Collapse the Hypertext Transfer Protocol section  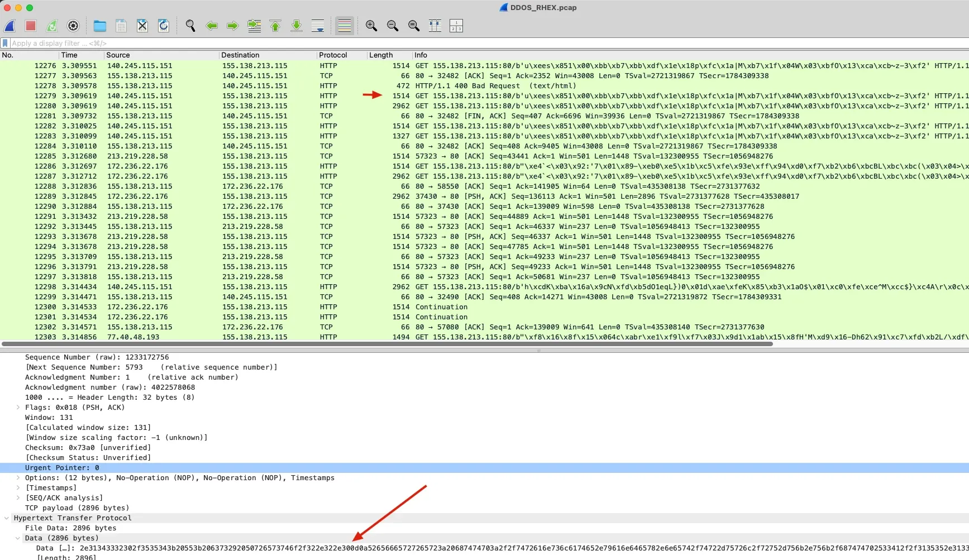click(7, 518)
